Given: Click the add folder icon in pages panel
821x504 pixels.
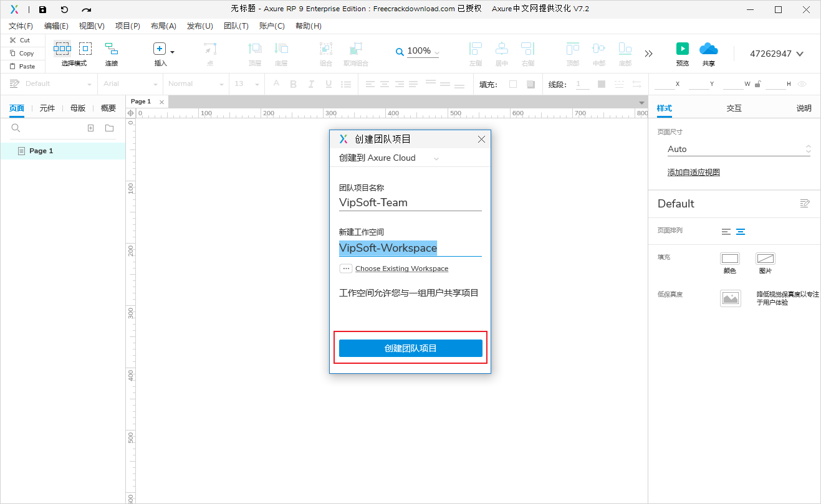Looking at the screenshot, I should pyautogui.click(x=109, y=128).
